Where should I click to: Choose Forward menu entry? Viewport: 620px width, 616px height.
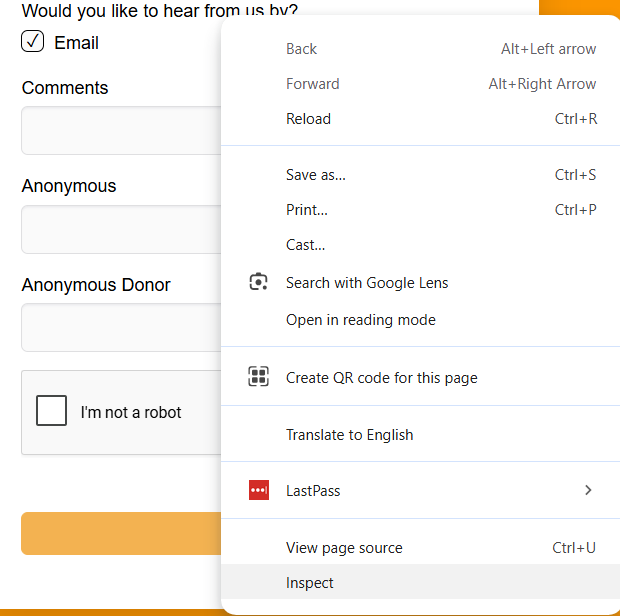point(312,84)
